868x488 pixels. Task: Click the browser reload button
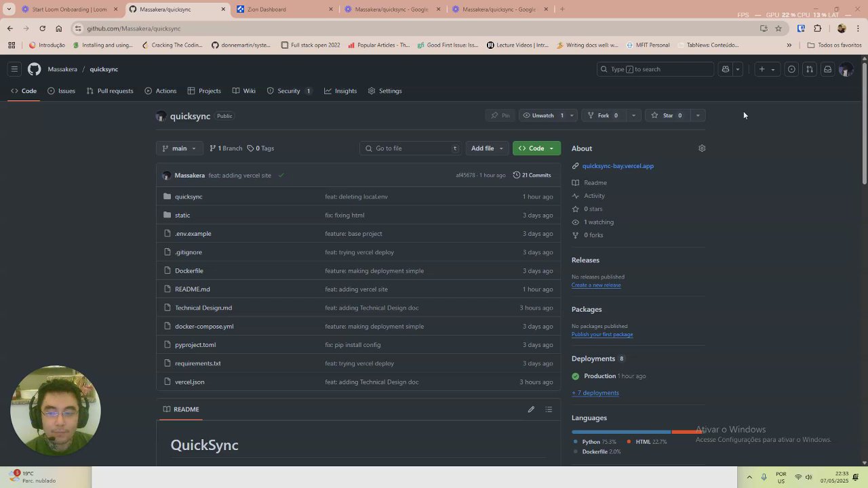click(x=42, y=28)
